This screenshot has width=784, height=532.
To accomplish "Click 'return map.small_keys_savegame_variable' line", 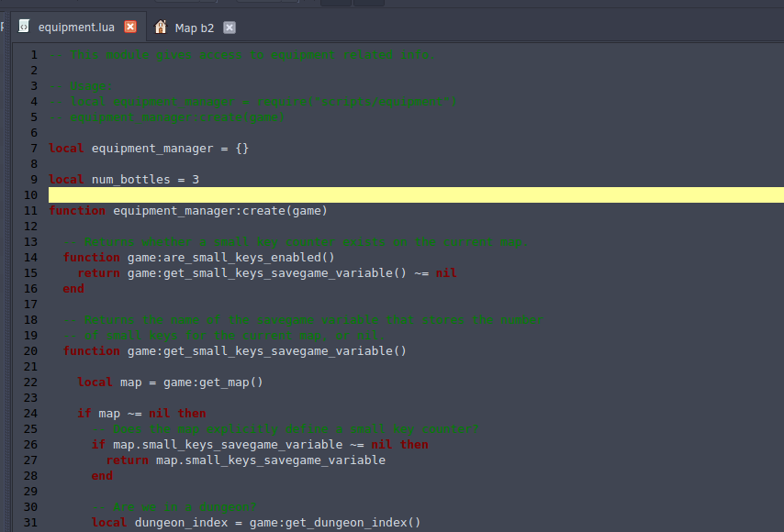I will click(x=245, y=460).
